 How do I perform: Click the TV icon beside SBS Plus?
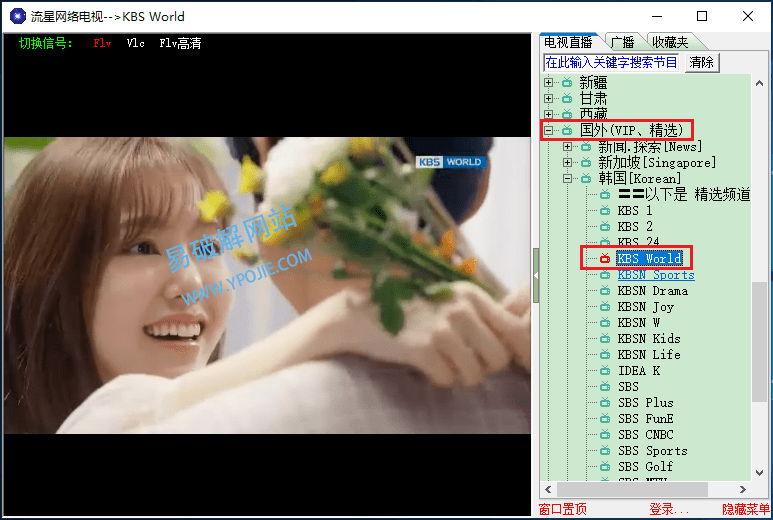[x=605, y=403]
